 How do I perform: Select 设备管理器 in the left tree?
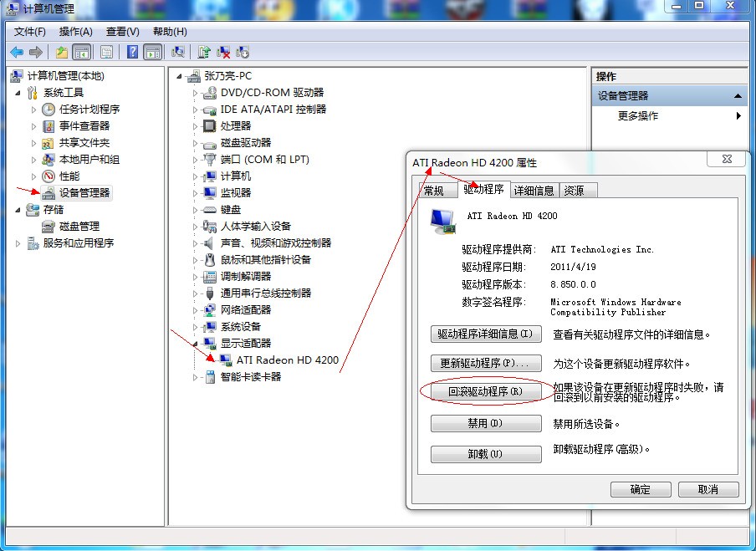84,193
